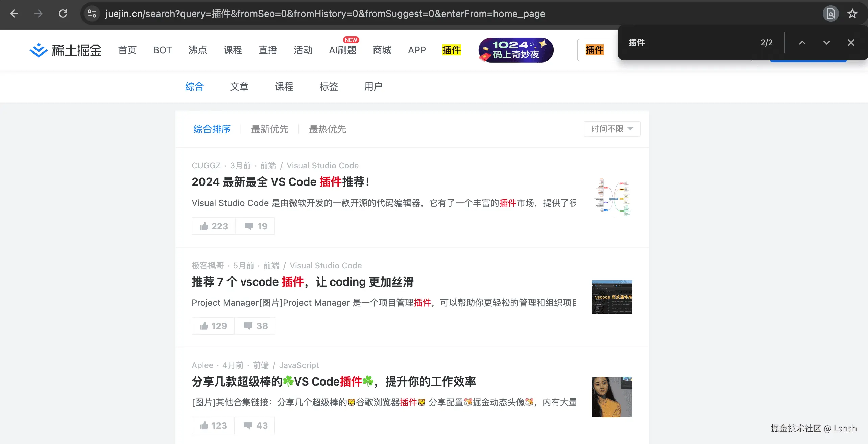Click the vscode 高效插件推荐 thumbnail

(611, 297)
